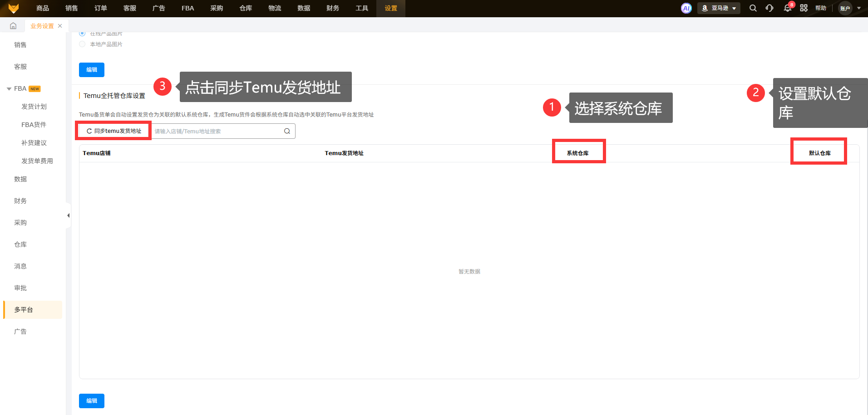
Task: Open the notifications bell
Action: click(x=788, y=8)
